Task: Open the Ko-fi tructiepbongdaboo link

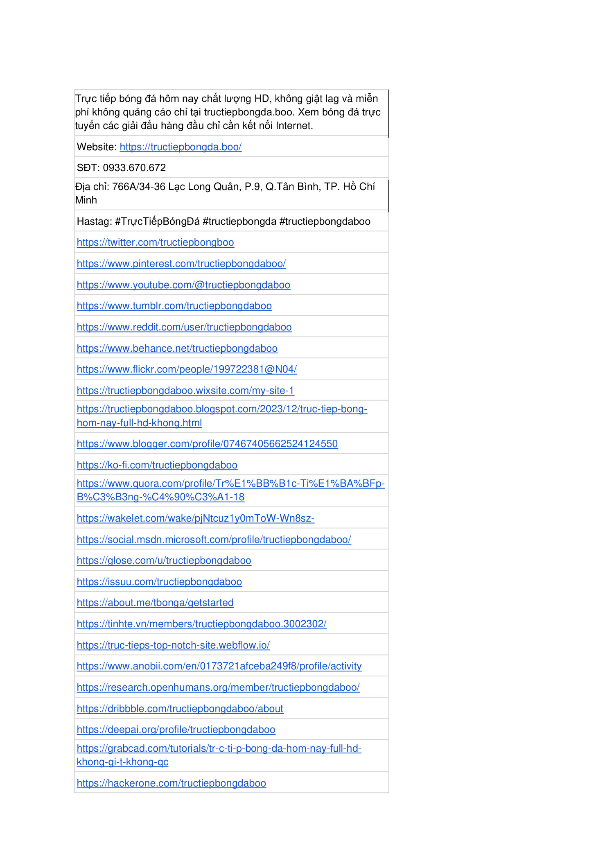Action: coord(157,465)
